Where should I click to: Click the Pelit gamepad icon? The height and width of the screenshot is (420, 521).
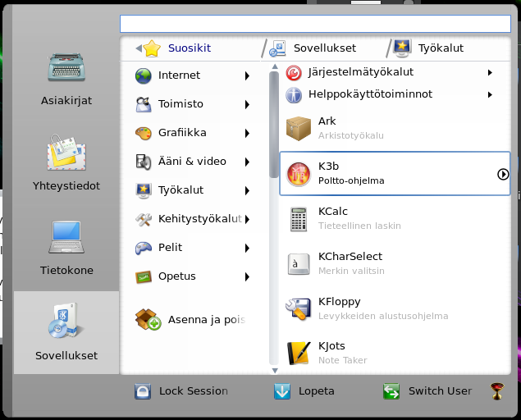144,248
